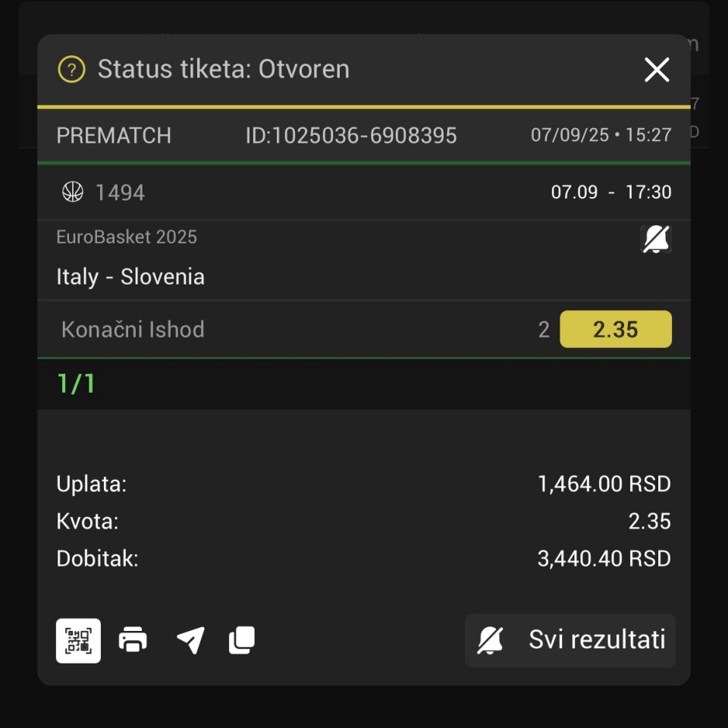Click the Konačni Ishod market row
Image resolution: width=728 pixels, height=728 pixels.
click(364, 329)
